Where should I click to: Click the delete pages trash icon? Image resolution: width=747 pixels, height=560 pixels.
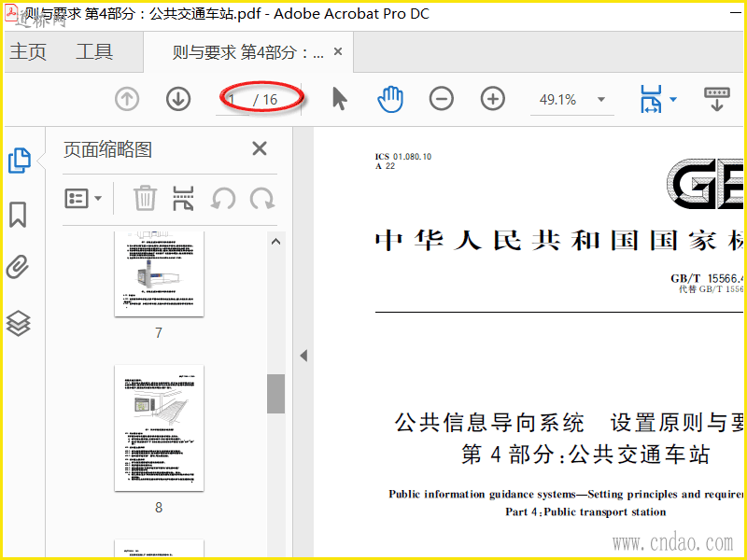click(145, 198)
